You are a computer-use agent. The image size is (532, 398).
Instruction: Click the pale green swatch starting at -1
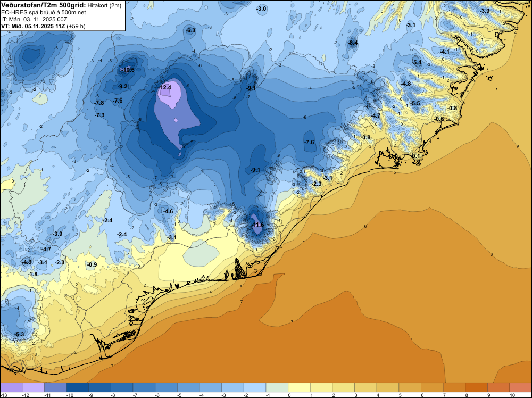pyautogui.click(x=277, y=387)
